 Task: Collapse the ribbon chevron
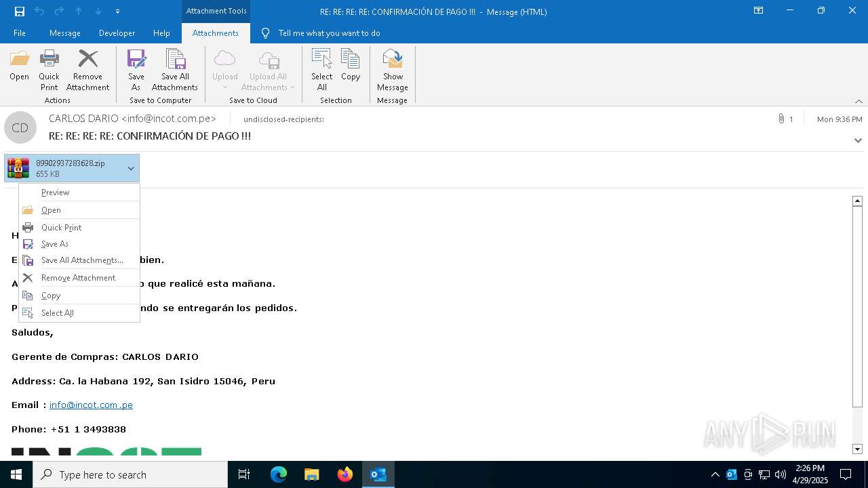pos(859,101)
